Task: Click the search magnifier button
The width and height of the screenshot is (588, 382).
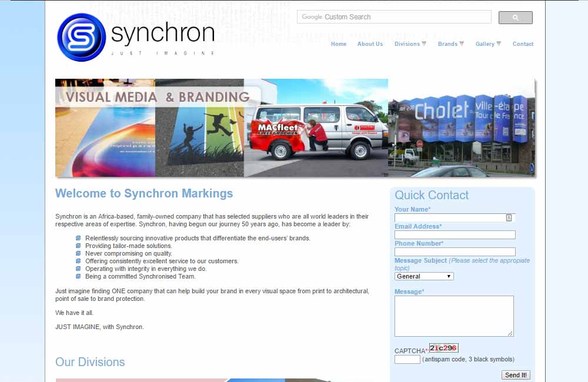Action: click(x=515, y=18)
